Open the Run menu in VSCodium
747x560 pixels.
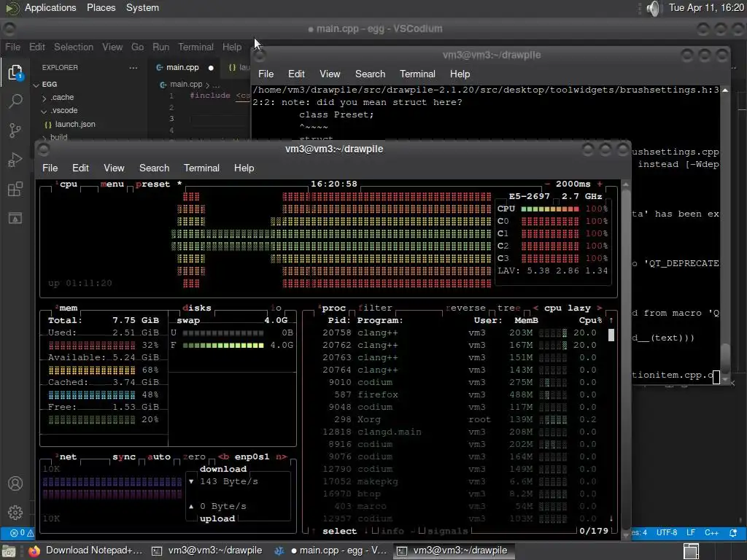[161, 47]
